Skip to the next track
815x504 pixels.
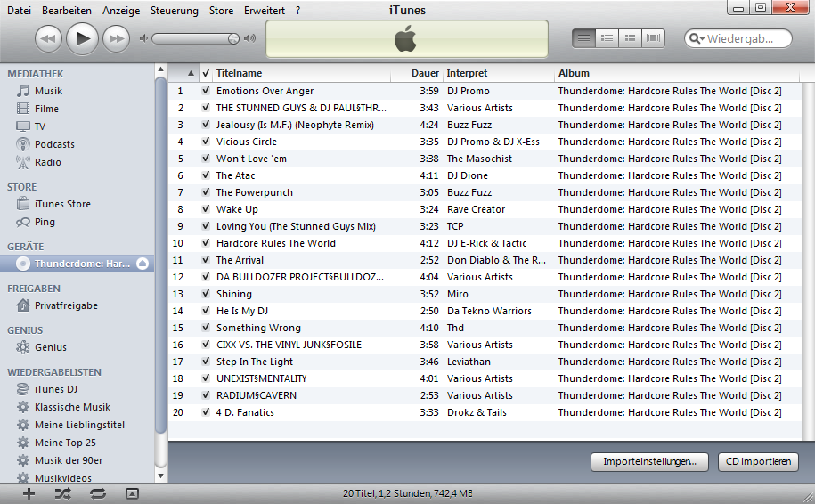point(116,38)
